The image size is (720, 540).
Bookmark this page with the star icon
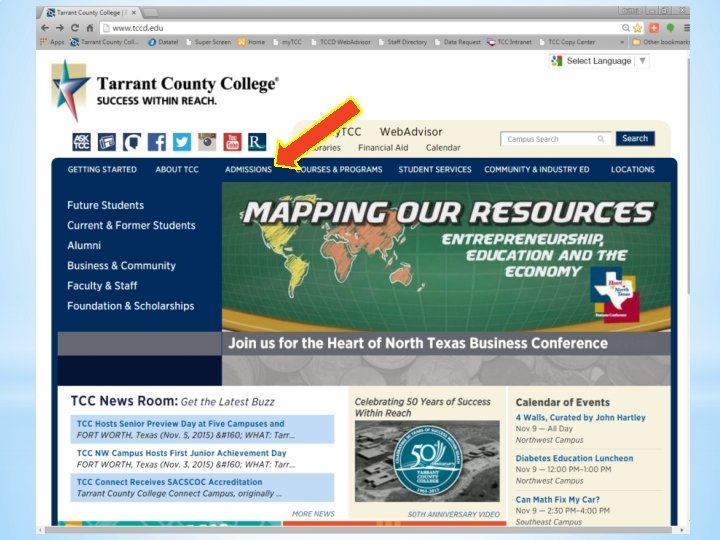(x=637, y=28)
